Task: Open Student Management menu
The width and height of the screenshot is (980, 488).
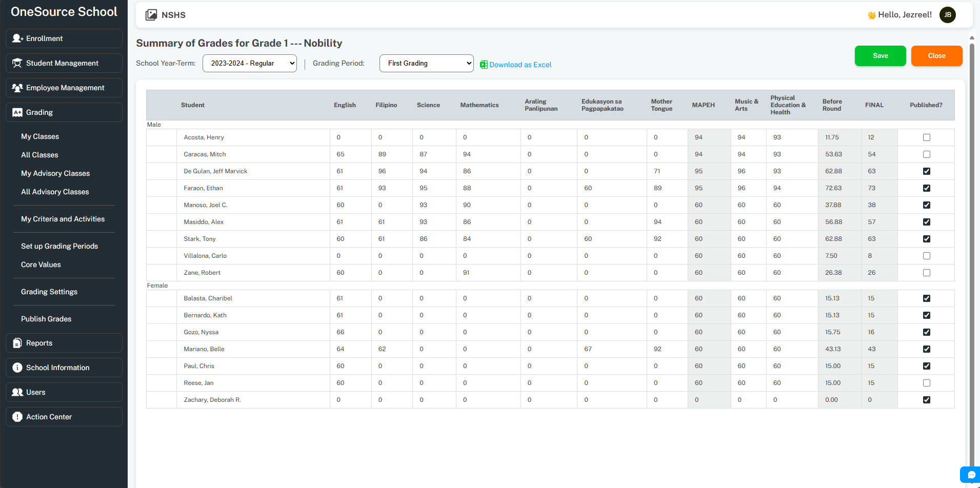Action: point(64,63)
